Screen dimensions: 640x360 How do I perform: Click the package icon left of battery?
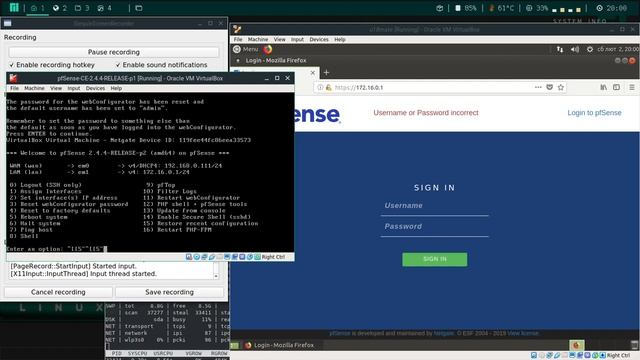[440, 8]
